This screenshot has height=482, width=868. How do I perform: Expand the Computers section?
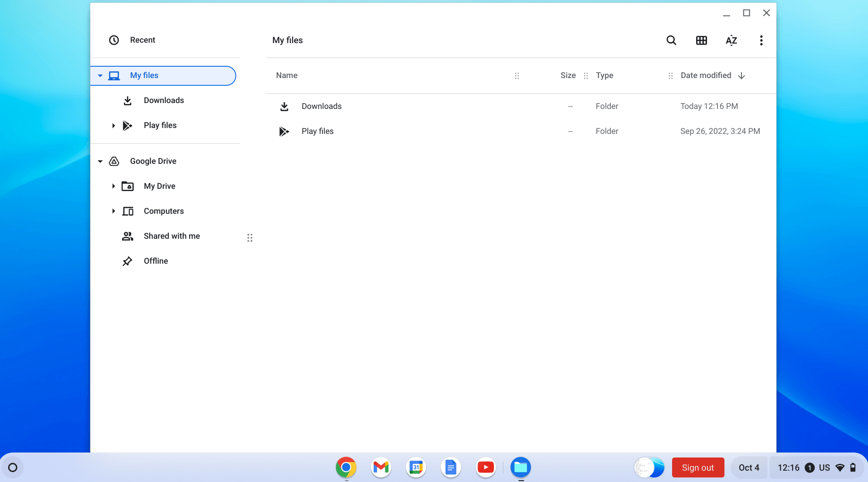click(x=113, y=211)
